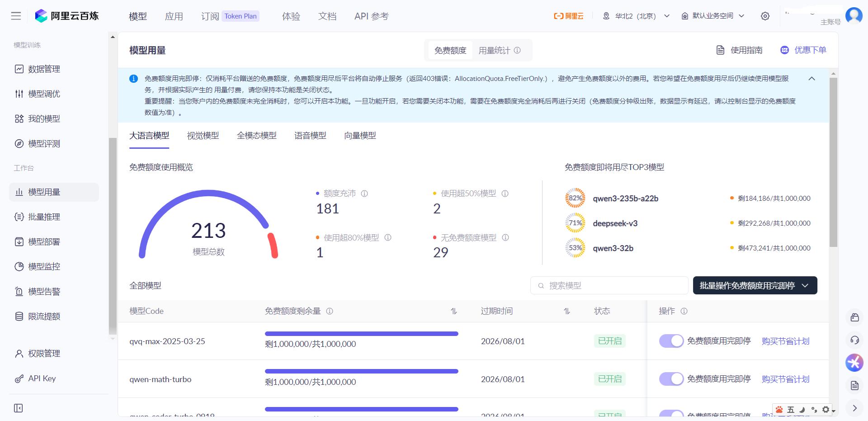Screen dimensions: 868x421
Task: Click 购买节省计划 for qvq-max-2025-03-25
Action: [x=786, y=341]
